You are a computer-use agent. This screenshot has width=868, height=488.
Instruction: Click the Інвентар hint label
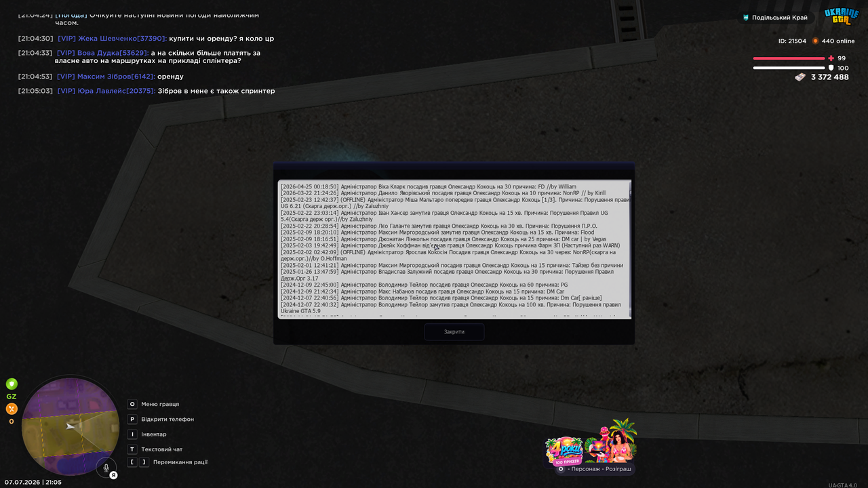pyautogui.click(x=154, y=434)
